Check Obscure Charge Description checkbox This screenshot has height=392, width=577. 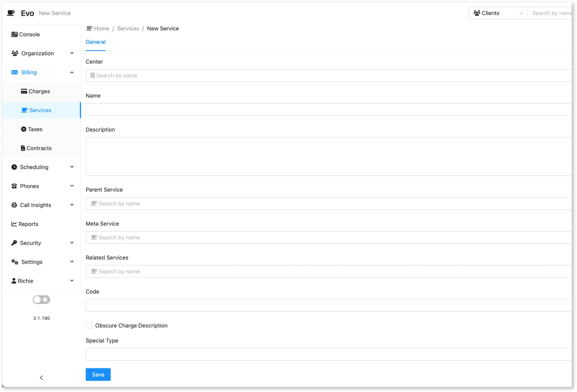(89, 325)
